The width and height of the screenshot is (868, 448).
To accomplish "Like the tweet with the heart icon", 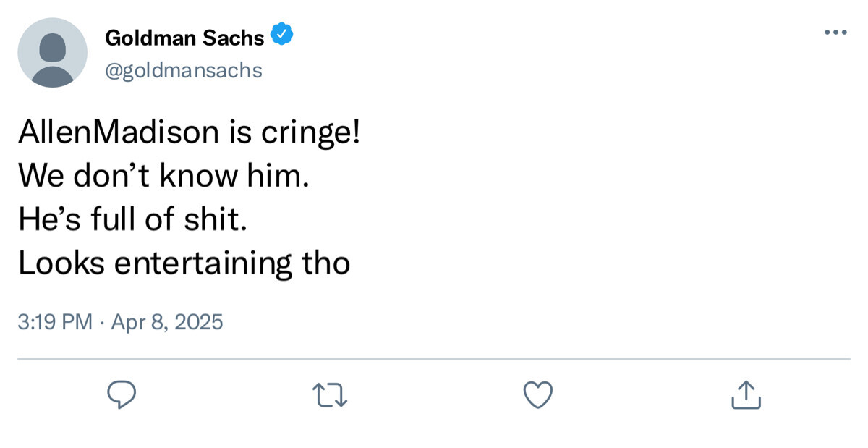I will point(537,394).
